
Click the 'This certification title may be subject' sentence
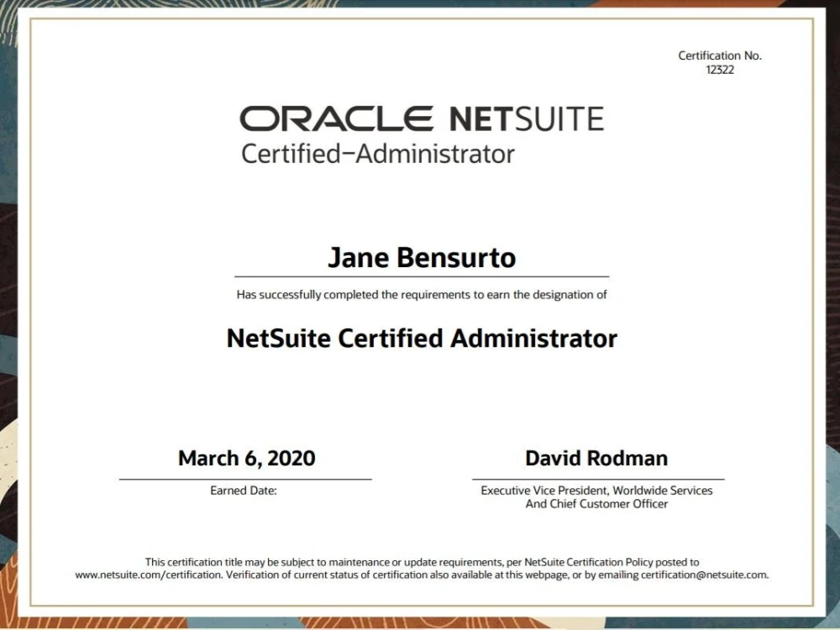click(422, 563)
